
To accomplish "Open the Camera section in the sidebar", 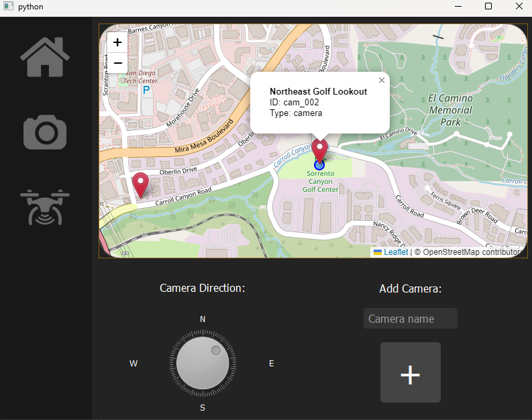I will pos(45,132).
